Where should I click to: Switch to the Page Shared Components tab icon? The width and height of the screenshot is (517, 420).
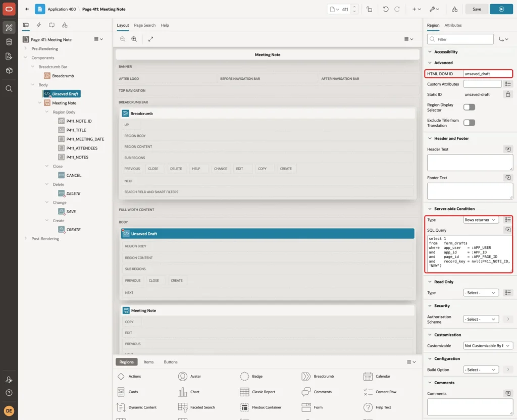pos(65,25)
